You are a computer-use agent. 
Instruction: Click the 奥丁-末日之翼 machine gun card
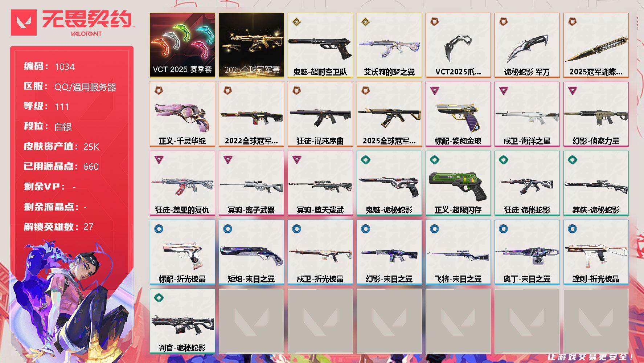tap(527, 252)
